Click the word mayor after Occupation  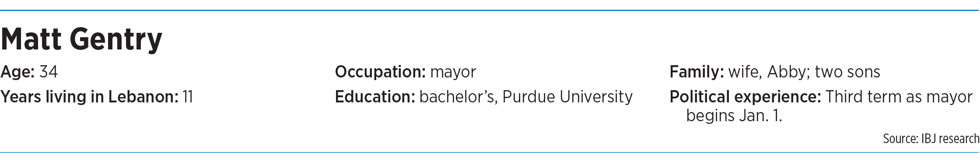453,73
